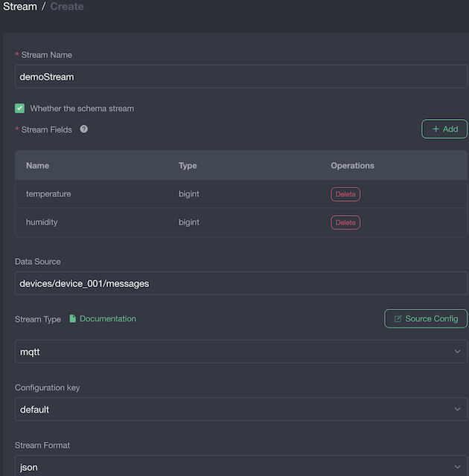The width and height of the screenshot is (469, 476).
Task: Click bigint type in temperature row
Action: tap(189, 194)
